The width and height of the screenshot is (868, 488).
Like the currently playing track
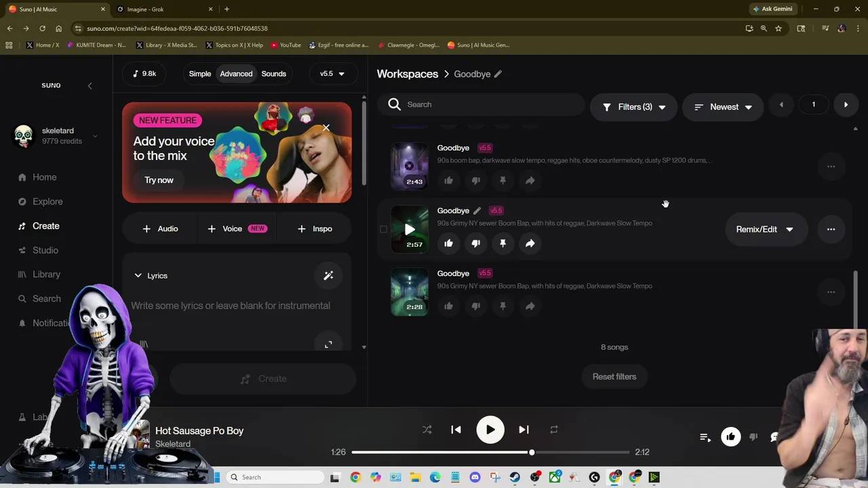coord(730,437)
